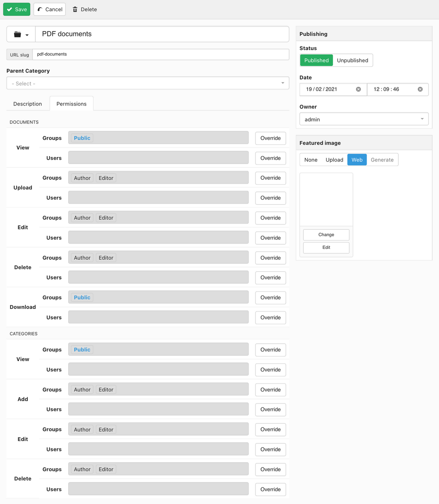Expand the icon picker caret
Image resolution: width=439 pixels, height=504 pixels.
pyautogui.click(x=27, y=35)
